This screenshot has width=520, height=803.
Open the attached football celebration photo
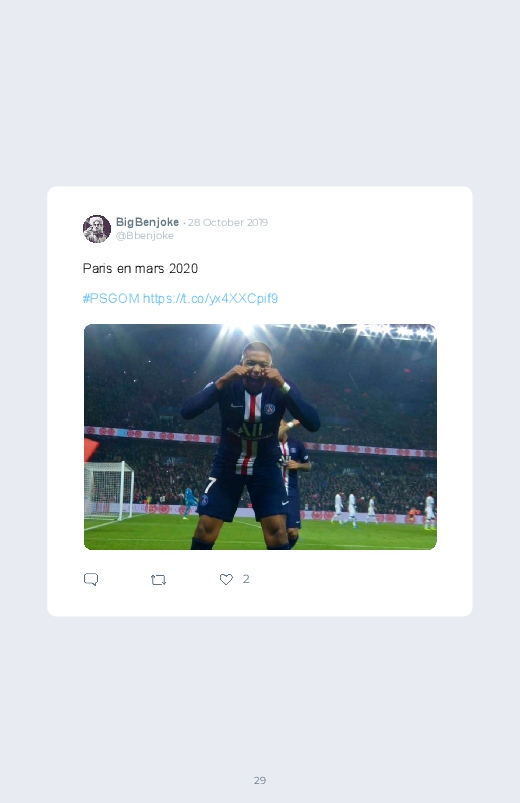pos(260,437)
